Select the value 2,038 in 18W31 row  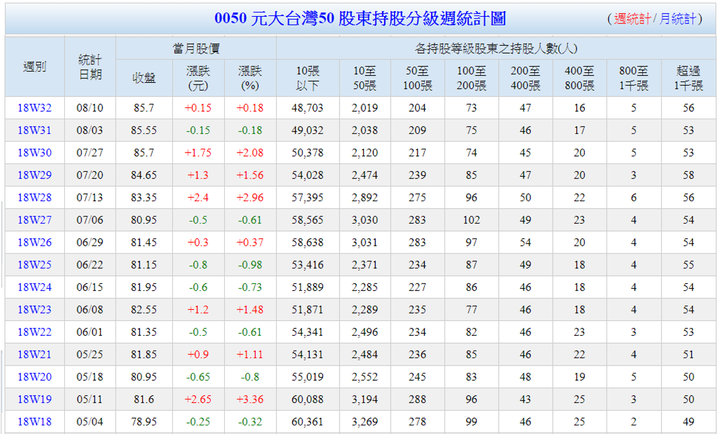[x=365, y=130]
